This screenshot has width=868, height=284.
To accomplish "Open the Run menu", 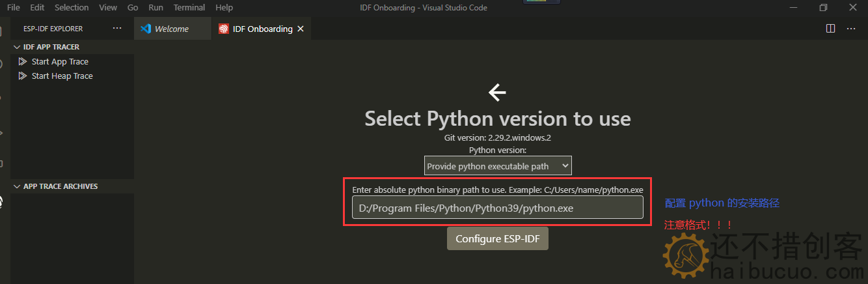I will [x=156, y=8].
